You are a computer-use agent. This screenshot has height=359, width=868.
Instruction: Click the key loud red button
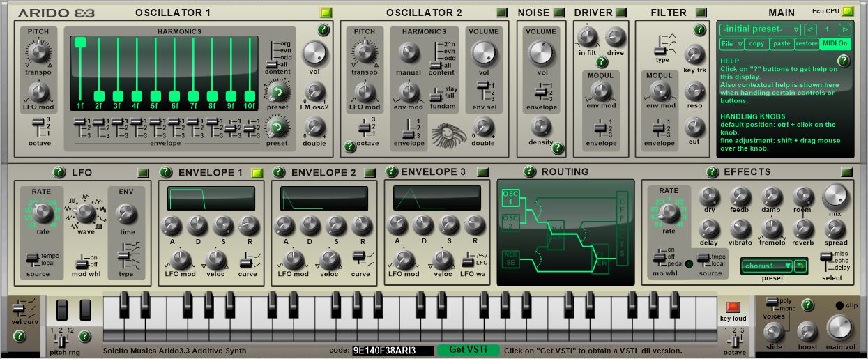point(732,307)
